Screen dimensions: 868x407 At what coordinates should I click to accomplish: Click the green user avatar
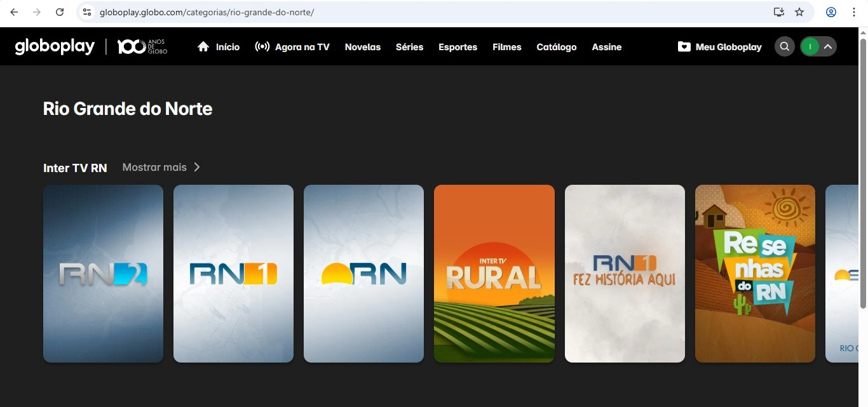(810, 46)
